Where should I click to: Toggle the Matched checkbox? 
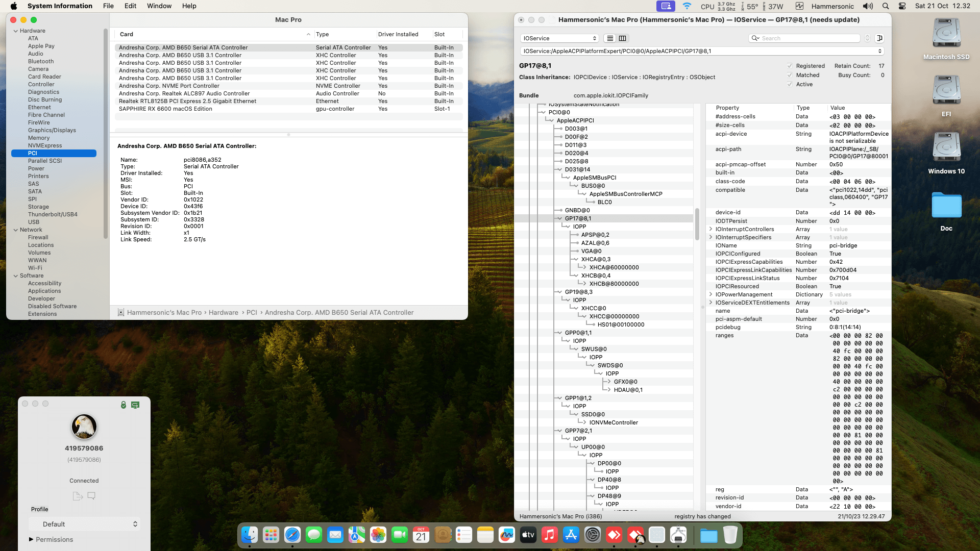click(790, 75)
